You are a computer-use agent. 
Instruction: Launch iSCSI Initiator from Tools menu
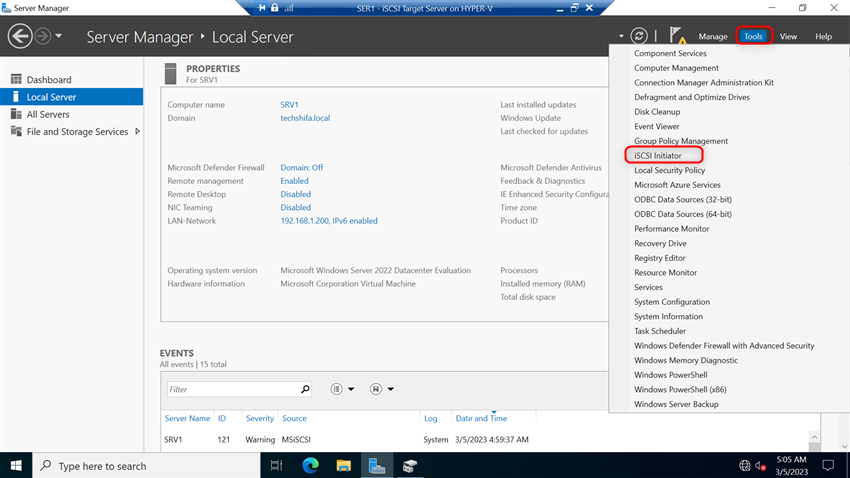tap(658, 156)
